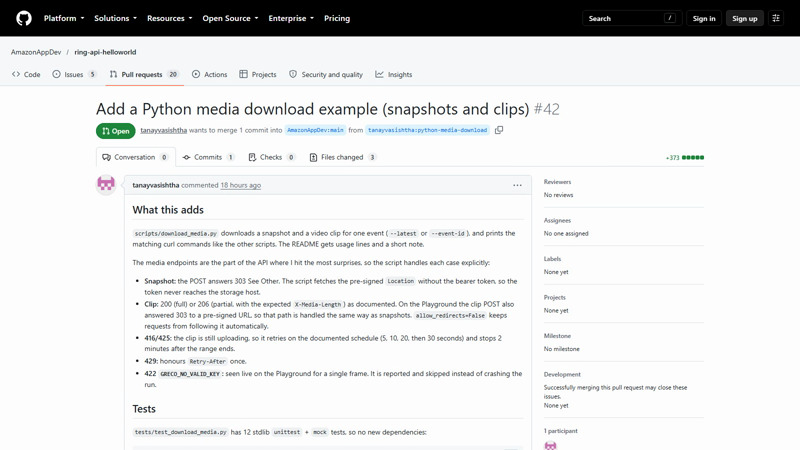Click the scripts/download_media.py code text
This screenshot has height=450, width=800.
point(176,233)
